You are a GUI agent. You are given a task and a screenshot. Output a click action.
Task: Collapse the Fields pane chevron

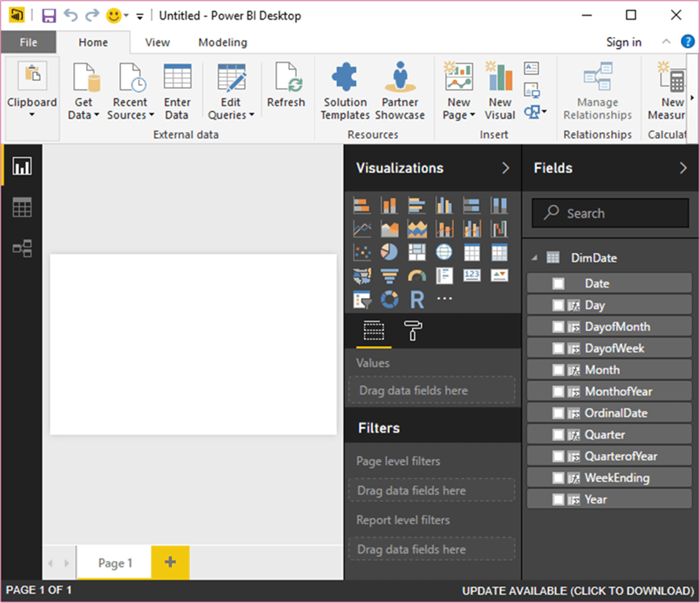click(683, 168)
